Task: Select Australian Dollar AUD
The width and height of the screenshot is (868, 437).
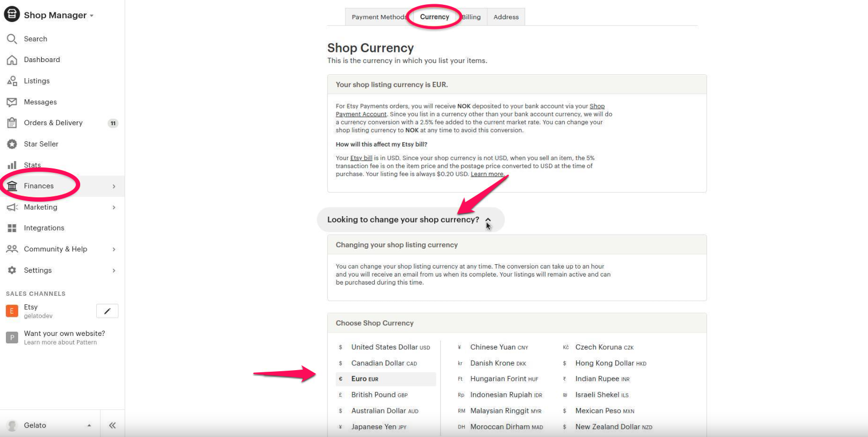Action: click(x=385, y=411)
